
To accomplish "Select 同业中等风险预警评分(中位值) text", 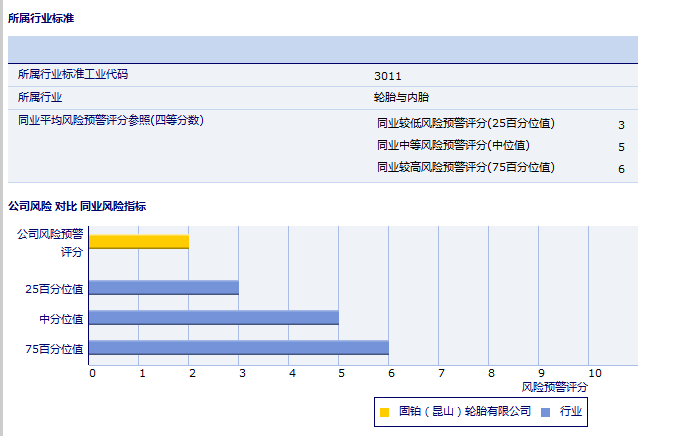I will pyautogui.click(x=453, y=145).
